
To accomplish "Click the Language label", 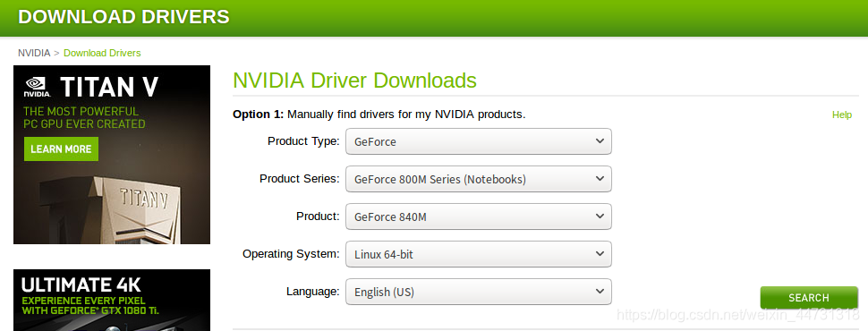I will click(x=313, y=291).
